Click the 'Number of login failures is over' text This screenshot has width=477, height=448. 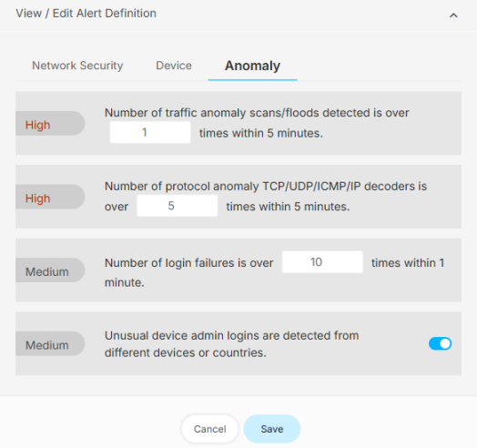click(189, 263)
